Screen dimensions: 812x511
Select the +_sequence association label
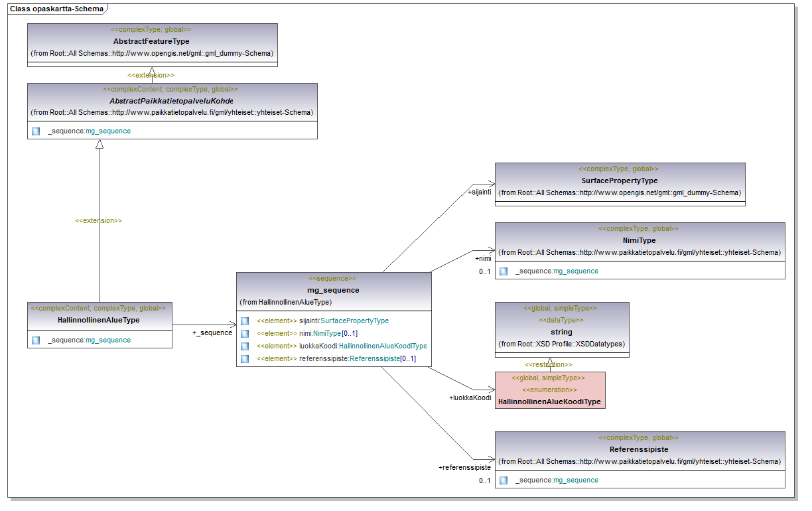[212, 332]
